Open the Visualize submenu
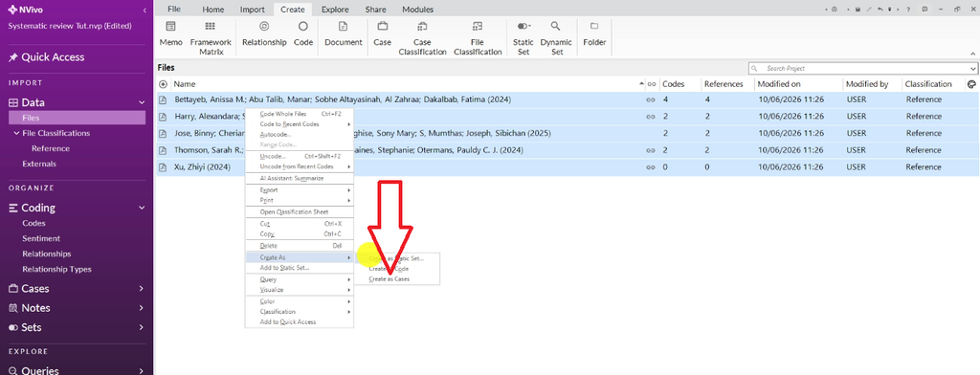980x375 pixels. tap(300, 290)
